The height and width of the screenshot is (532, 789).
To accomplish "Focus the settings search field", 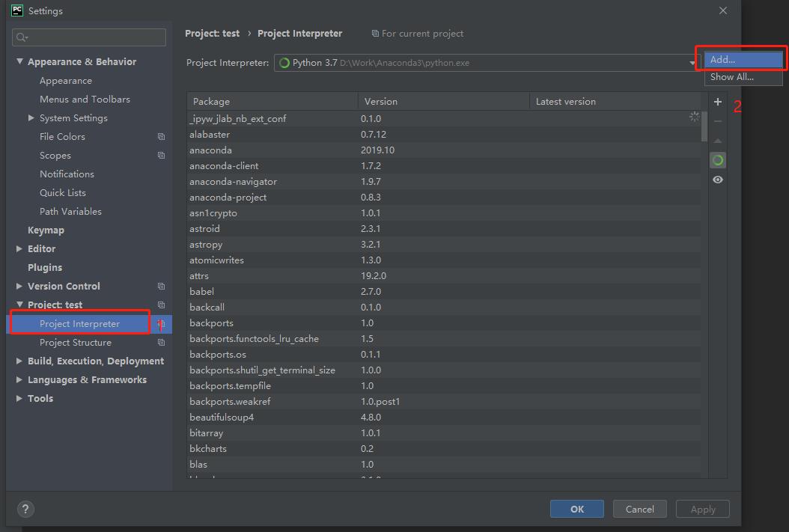I will [x=89, y=37].
